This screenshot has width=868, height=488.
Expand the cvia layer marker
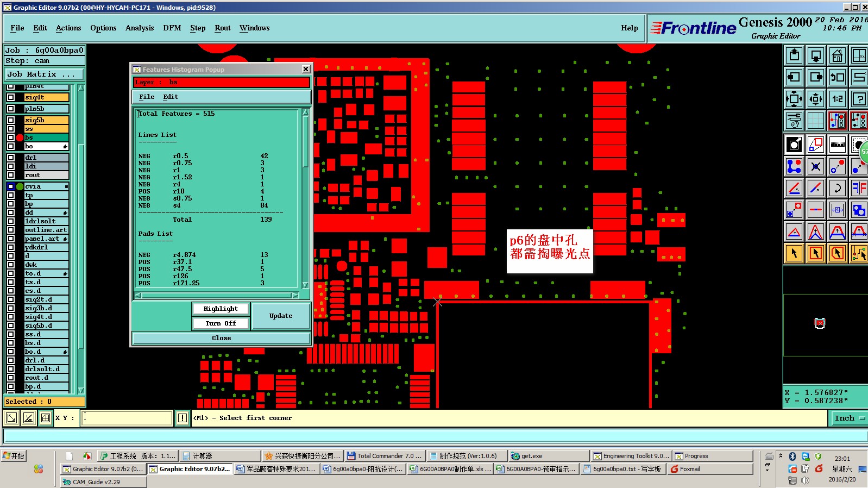[x=66, y=186]
